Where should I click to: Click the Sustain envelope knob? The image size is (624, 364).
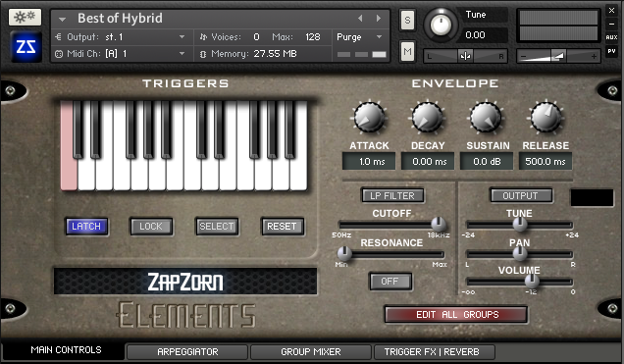click(486, 118)
